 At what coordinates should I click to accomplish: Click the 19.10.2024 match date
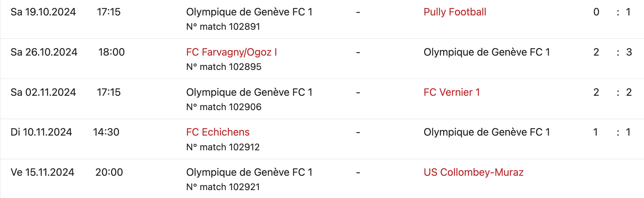pos(43,12)
